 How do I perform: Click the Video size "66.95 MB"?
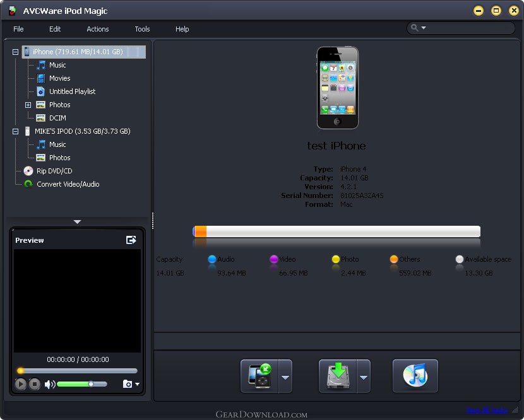294,273
